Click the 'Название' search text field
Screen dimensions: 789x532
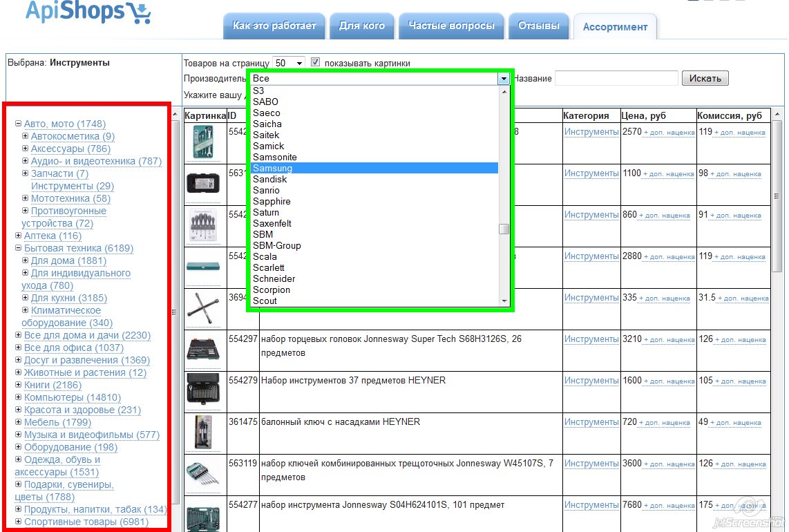click(616, 78)
